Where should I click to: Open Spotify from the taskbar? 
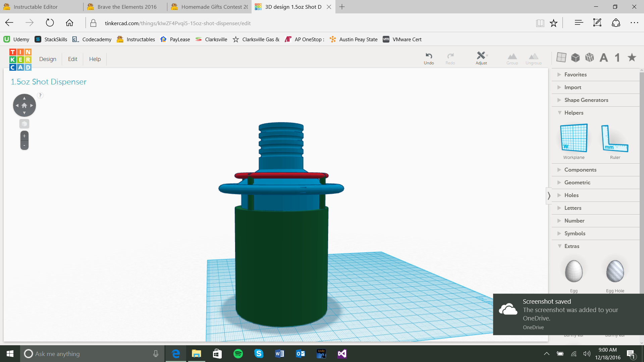pos(238,354)
